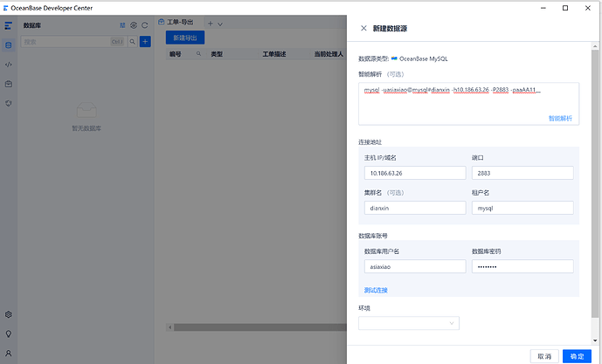The width and height of the screenshot is (602, 364).
Task: Expand the 环境 dropdown
Action: 408,323
